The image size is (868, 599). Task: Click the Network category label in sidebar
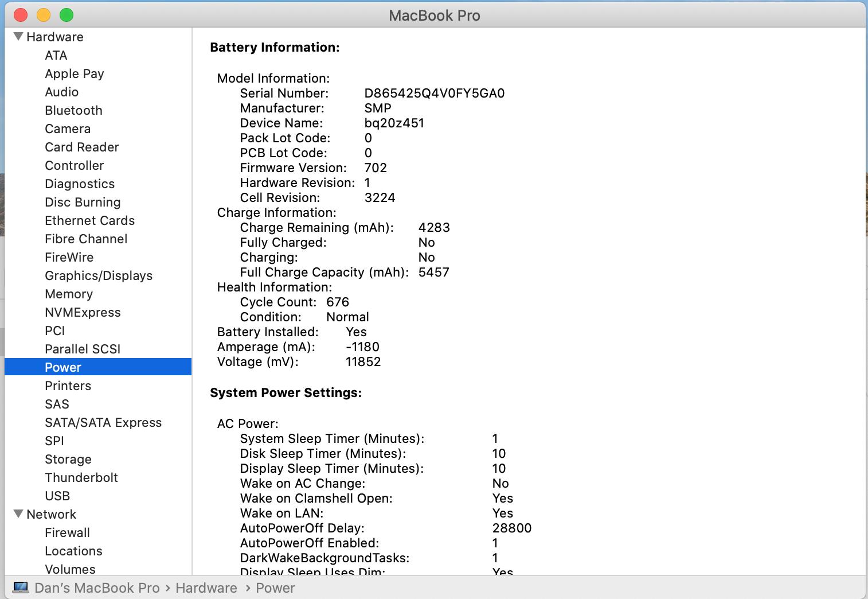[x=52, y=514]
